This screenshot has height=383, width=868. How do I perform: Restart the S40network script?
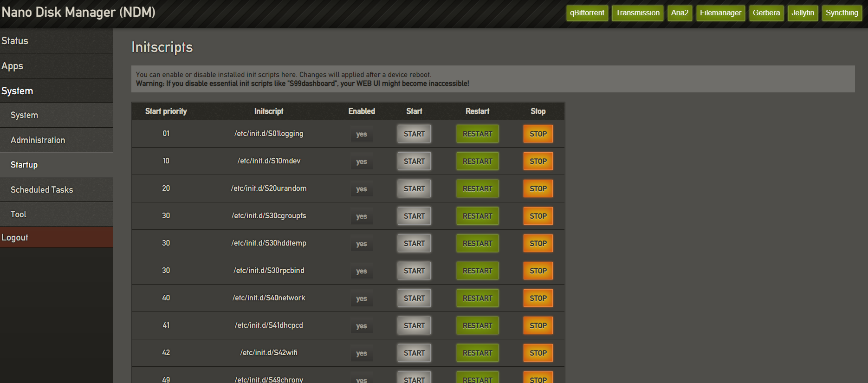[477, 298]
